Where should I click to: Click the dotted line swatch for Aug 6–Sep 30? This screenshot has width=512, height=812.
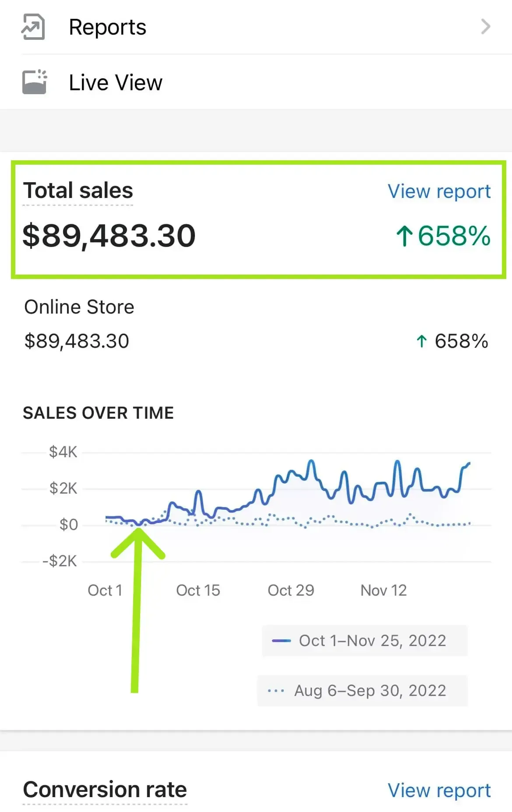point(276,691)
